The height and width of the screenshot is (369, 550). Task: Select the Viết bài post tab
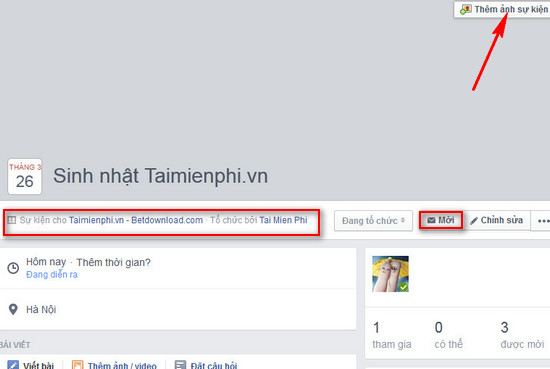[x=31, y=365]
